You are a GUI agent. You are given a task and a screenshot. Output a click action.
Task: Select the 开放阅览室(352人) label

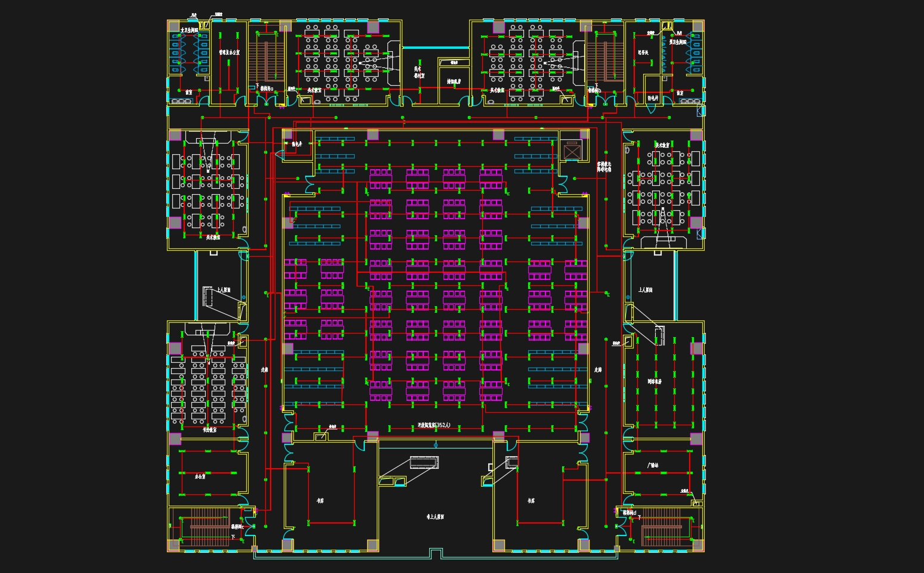pyautogui.click(x=434, y=425)
